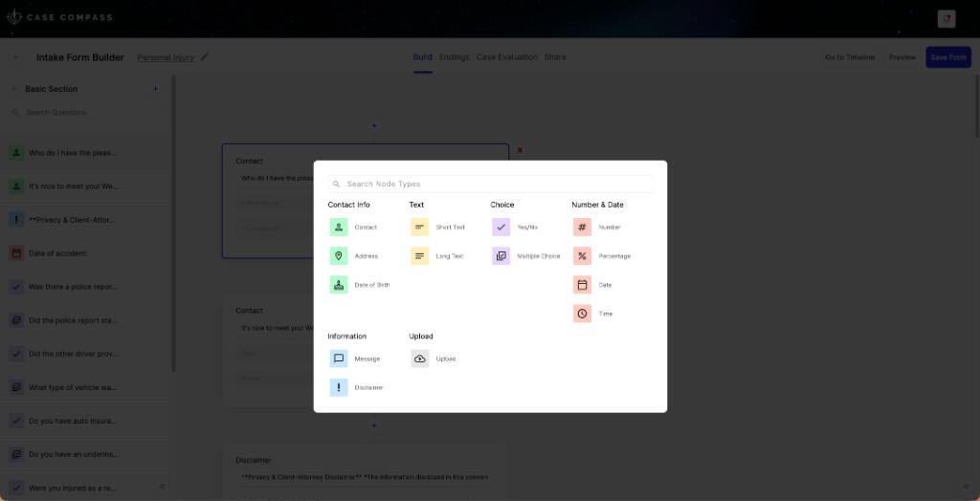Select 'Do you have auto insura...' question
Viewport: 980px width, 501px height.
[x=85, y=421]
